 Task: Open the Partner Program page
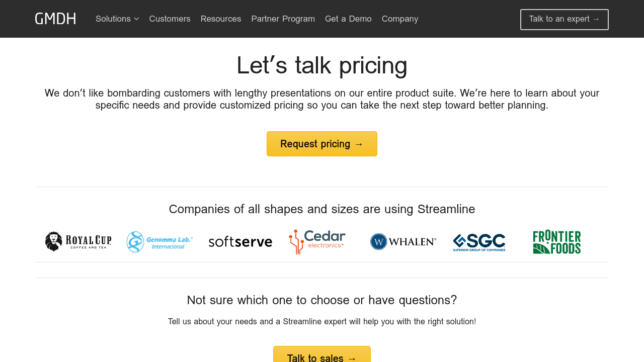tap(283, 19)
